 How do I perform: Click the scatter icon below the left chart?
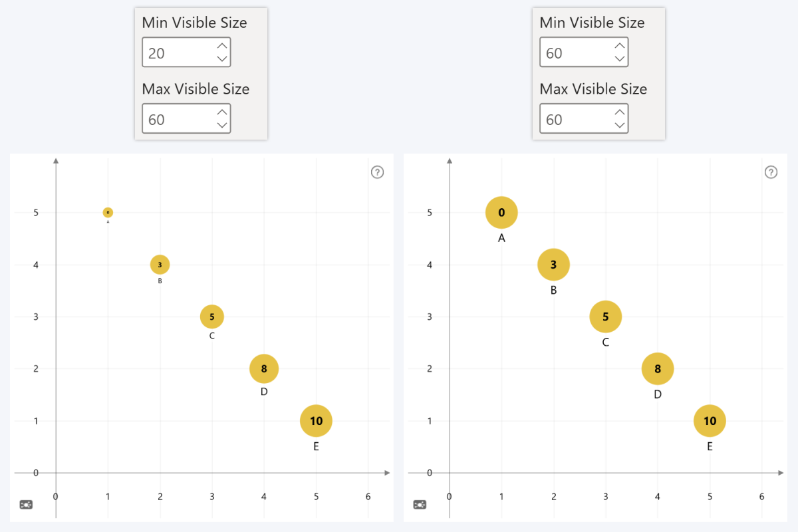[25, 505]
